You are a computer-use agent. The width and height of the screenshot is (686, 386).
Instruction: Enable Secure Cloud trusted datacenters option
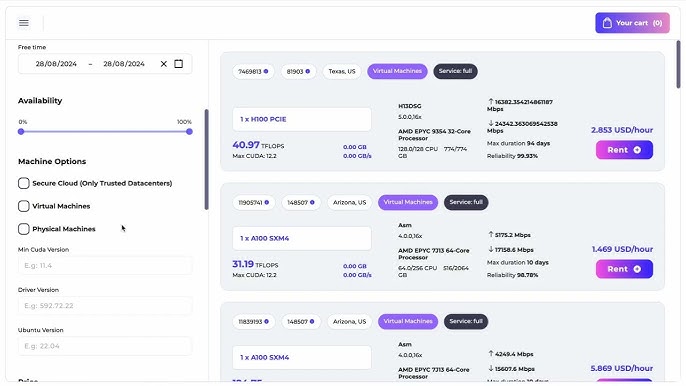pos(24,183)
